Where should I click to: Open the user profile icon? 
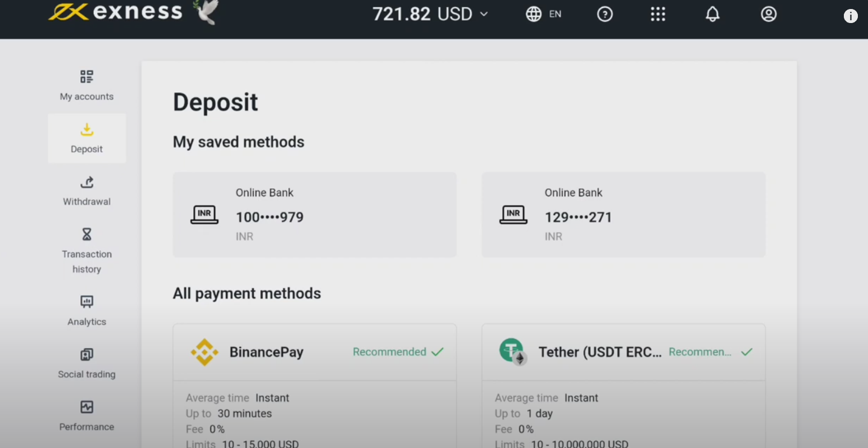[769, 14]
